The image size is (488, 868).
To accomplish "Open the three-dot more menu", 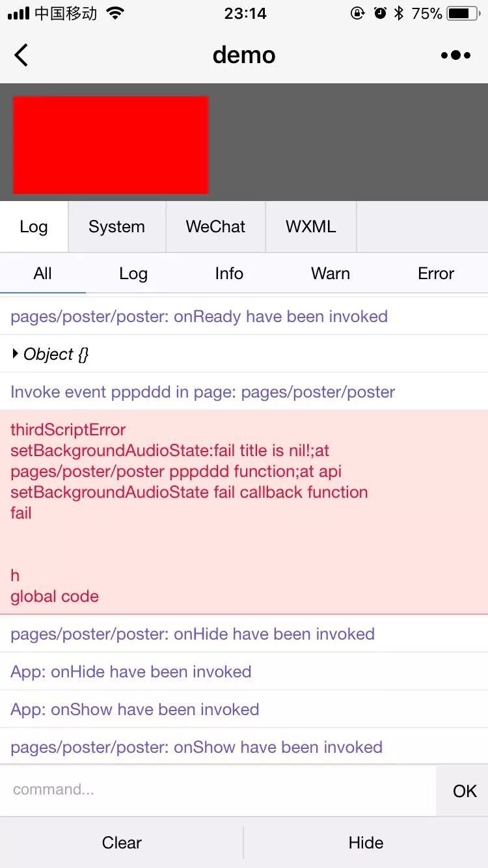I will pyautogui.click(x=455, y=55).
